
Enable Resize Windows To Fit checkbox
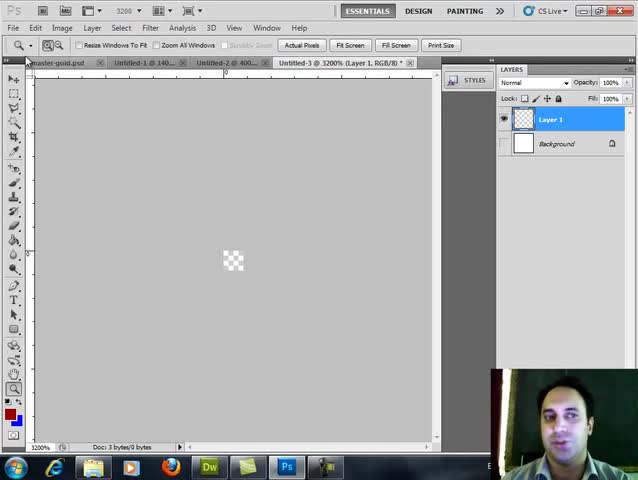pyautogui.click(x=79, y=45)
